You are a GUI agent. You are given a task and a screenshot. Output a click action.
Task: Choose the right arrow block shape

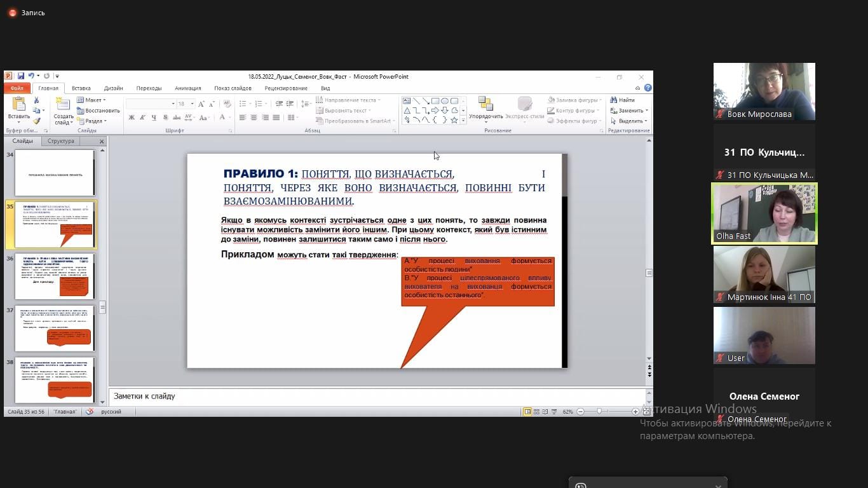(435, 111)
